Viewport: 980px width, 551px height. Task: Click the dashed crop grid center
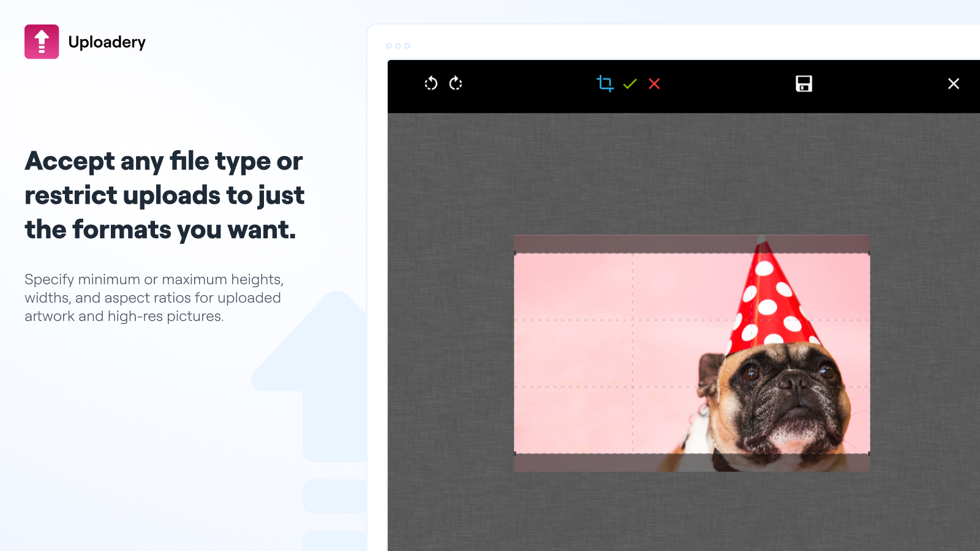[692, 352]
